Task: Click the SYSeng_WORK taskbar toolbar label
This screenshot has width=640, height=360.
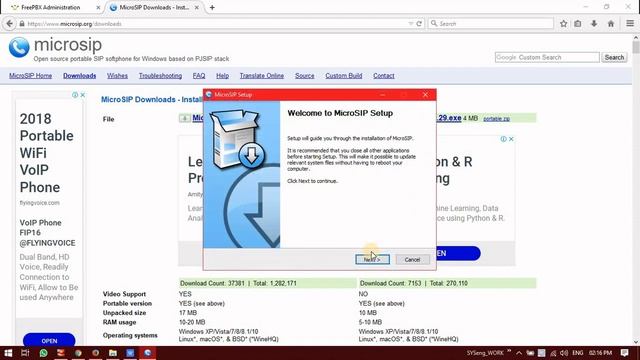Action: tap(485, 353)
